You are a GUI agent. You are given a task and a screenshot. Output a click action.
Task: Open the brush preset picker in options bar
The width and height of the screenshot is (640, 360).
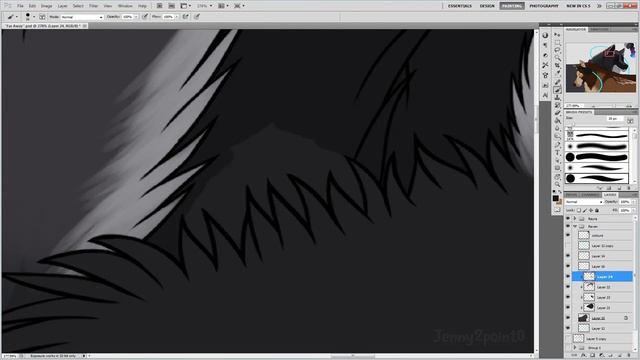tap(30, 17)
